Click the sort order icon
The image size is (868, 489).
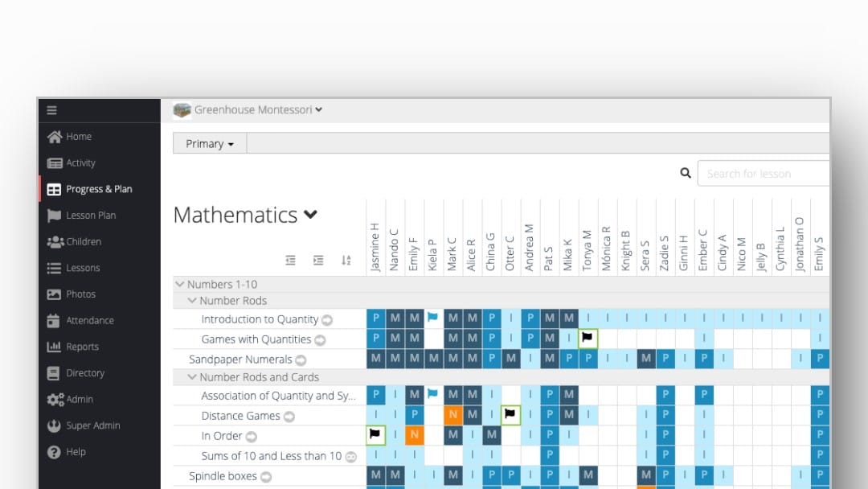click(346, 261)
